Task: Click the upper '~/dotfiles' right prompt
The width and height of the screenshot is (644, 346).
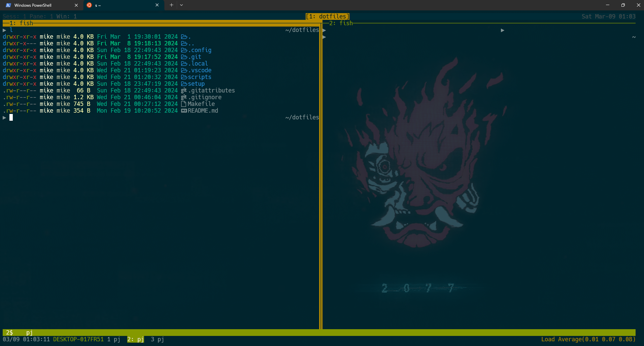Action: click(302, 30)
